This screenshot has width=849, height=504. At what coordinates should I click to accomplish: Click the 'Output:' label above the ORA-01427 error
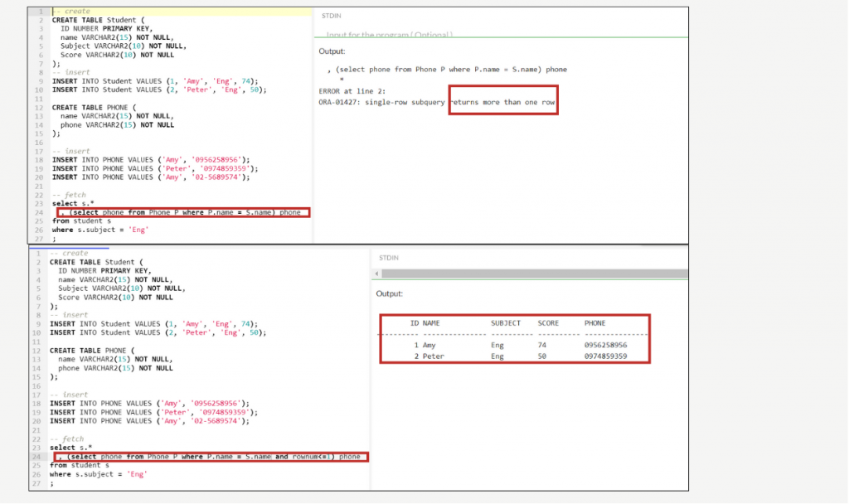pyautogui.click(x=332, y=51)
